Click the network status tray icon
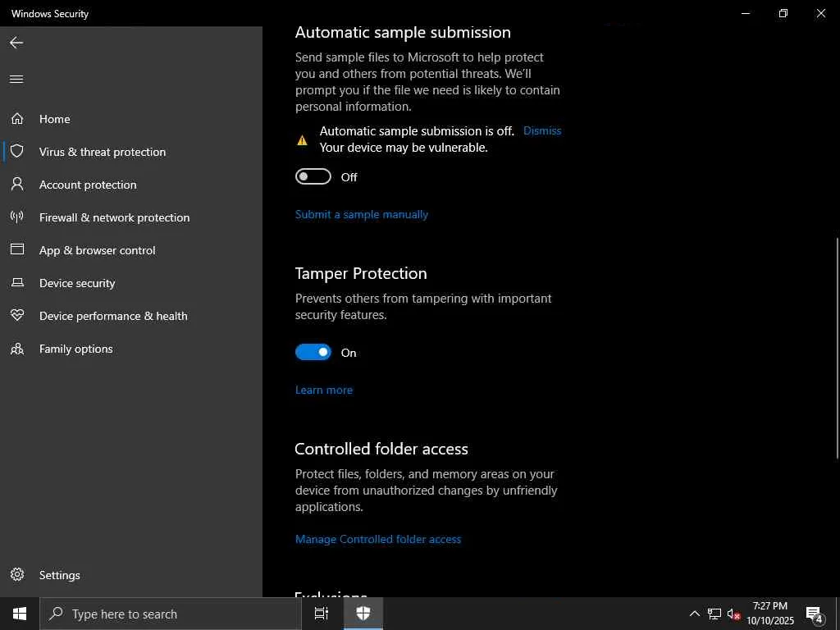The image size is (840, 630). click(x=714, y=614)
